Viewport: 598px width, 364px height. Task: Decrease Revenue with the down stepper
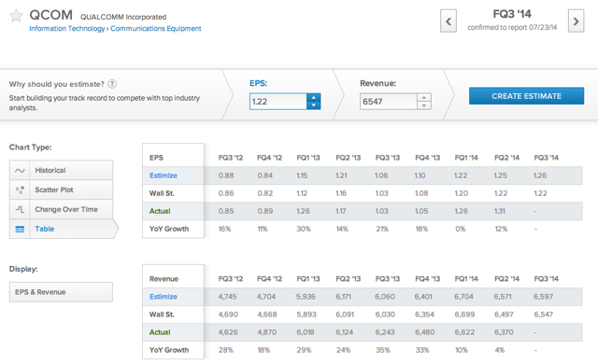pos(423,105)
